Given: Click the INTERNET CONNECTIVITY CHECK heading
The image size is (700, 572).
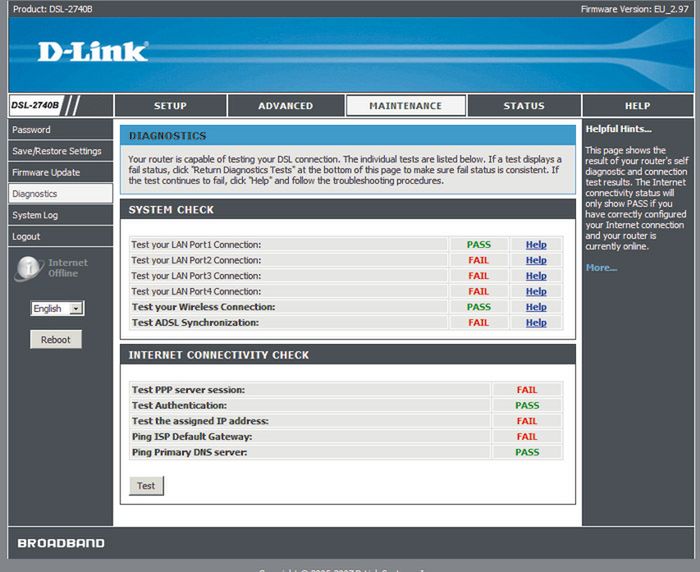Looking at the screenshot, I should [219, 355].
